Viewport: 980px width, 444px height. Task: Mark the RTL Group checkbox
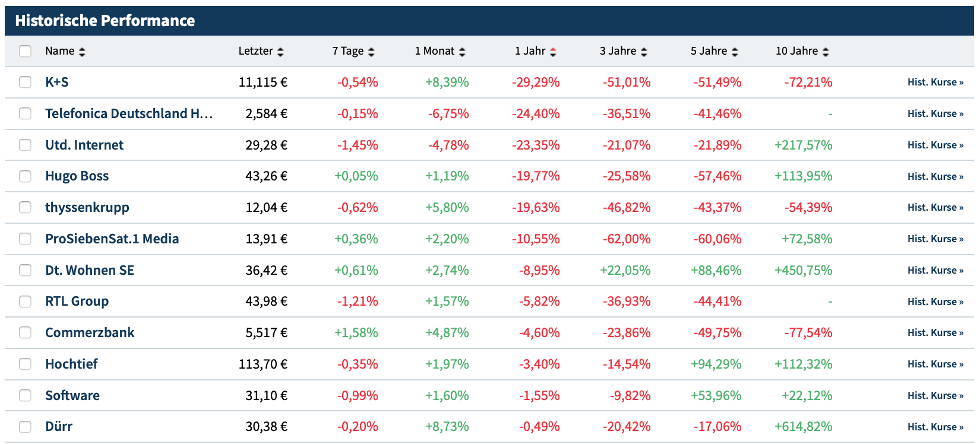tap(25, 302)
